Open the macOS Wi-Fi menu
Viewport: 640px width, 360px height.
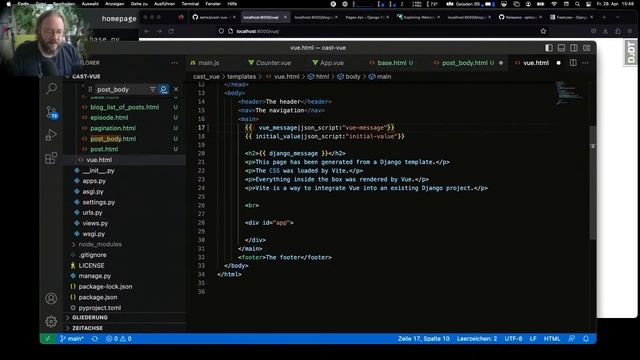coord(554,4)
